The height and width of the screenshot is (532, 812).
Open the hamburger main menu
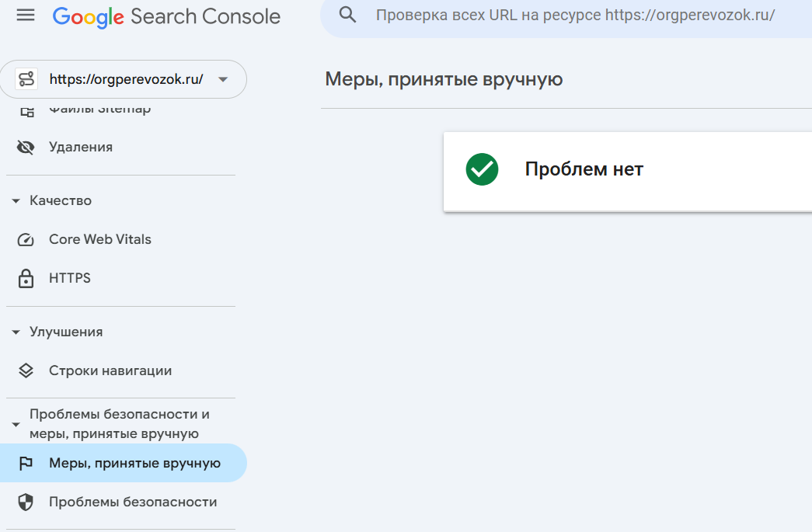pos(26,16)
